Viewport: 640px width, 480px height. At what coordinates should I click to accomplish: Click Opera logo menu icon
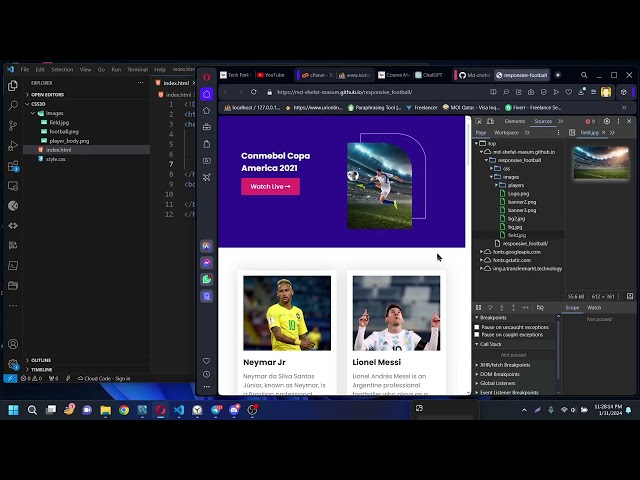[x=207, y=77]
